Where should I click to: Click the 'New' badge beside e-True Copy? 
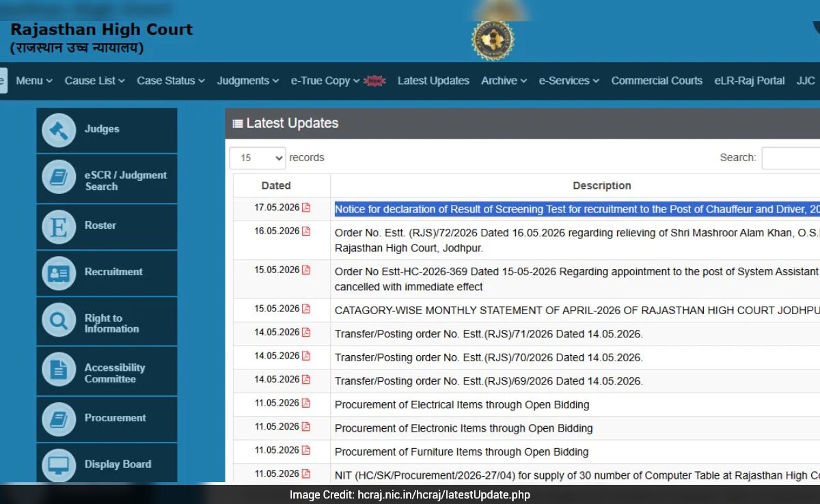pos(374,81)
